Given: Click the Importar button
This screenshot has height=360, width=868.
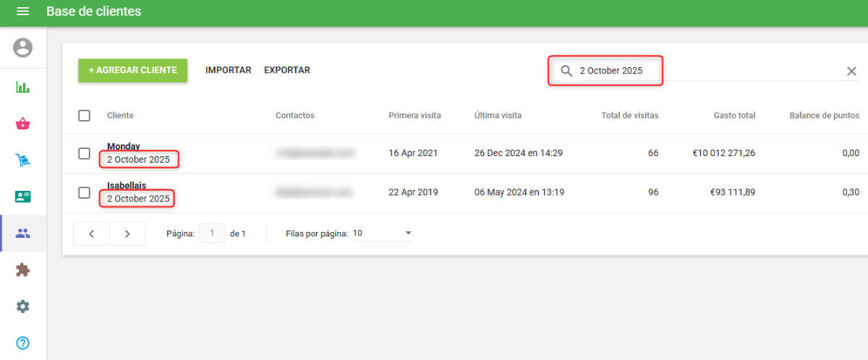Looking at the screenshot, I should 228,70.
